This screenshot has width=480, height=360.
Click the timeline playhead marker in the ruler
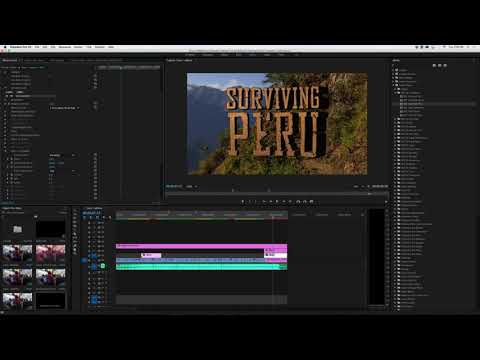273,217
